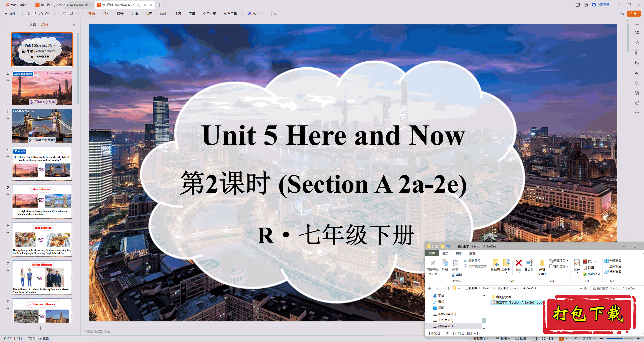Switch to the Slide Sorter grid view icon
The image size is (644, 342).
pyautogui.click(x=543, y=338)
